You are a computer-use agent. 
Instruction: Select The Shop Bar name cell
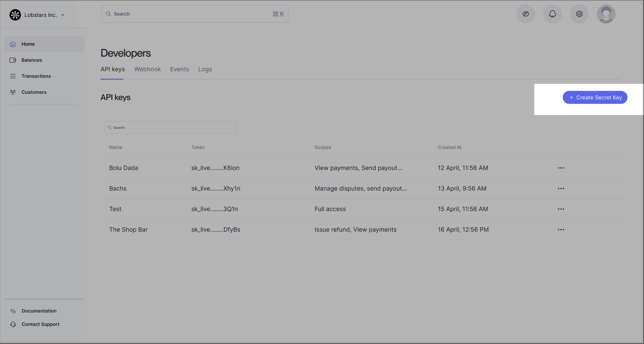point(128,230)
